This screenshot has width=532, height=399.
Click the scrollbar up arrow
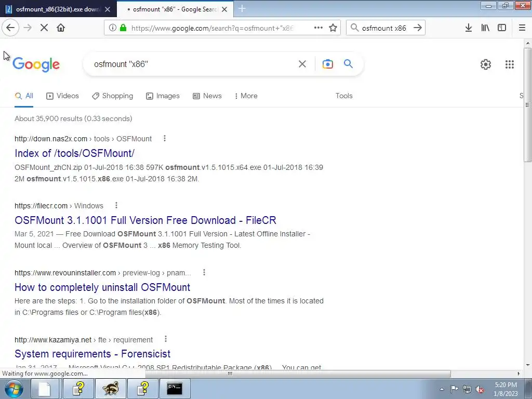coord(528,43)
